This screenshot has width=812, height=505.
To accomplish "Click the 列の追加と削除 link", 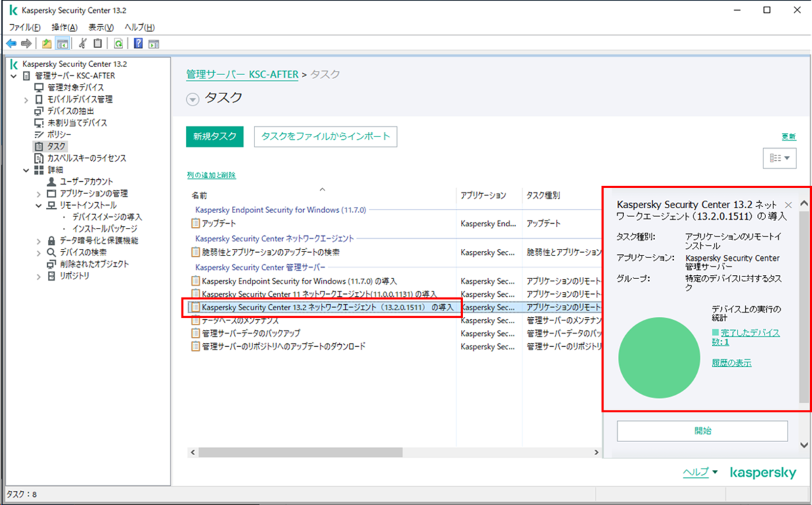I will click(x=211, y=175).
